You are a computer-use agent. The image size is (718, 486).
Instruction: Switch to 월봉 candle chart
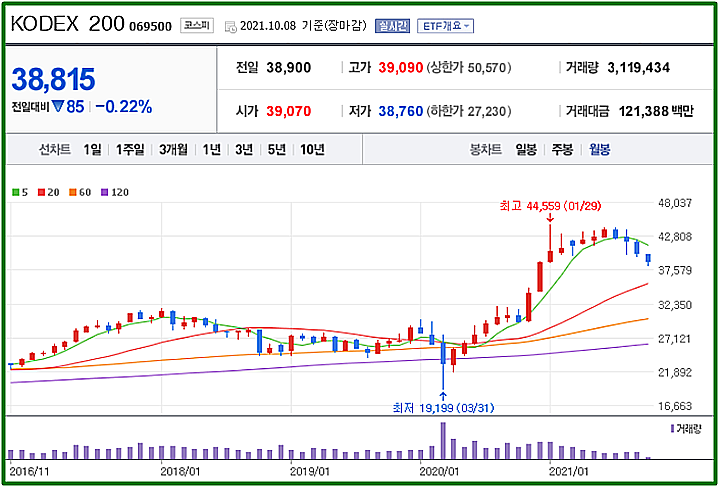pyautogui.click(x=599, y=149)
